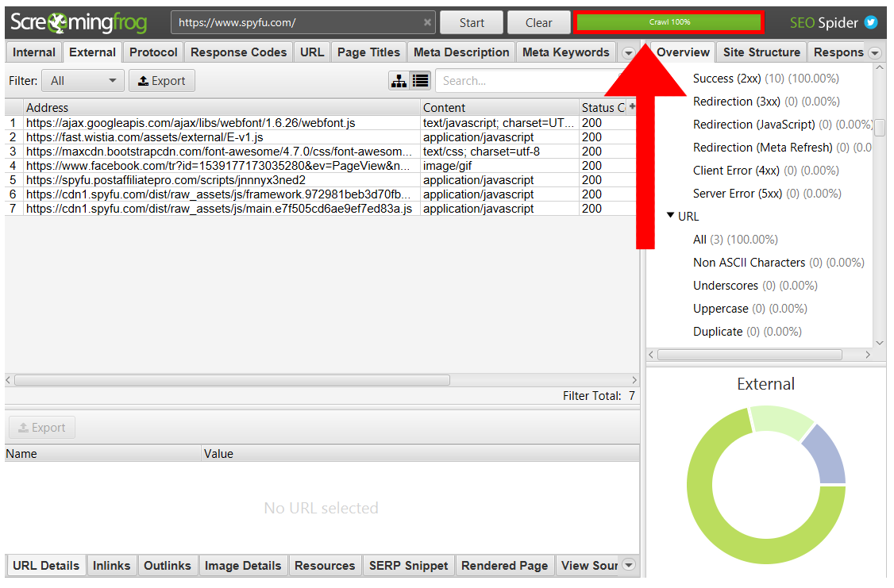Image resolution: width=894 pixels, height=588 pixels.
Task: Clear the URL field with the x icon
Action: pos(427,22)
